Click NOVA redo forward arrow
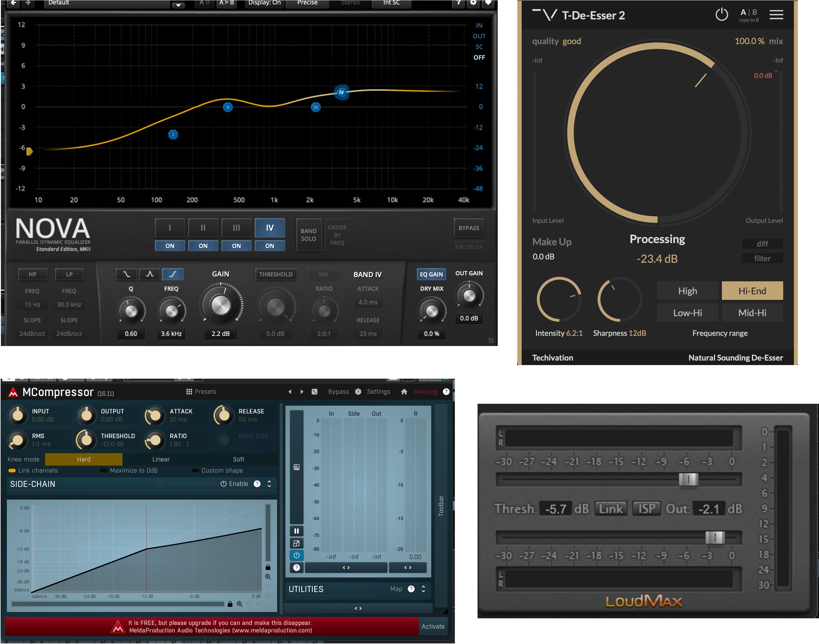Image resolution: width=819 pixels, height=644 pixels. 28,3
